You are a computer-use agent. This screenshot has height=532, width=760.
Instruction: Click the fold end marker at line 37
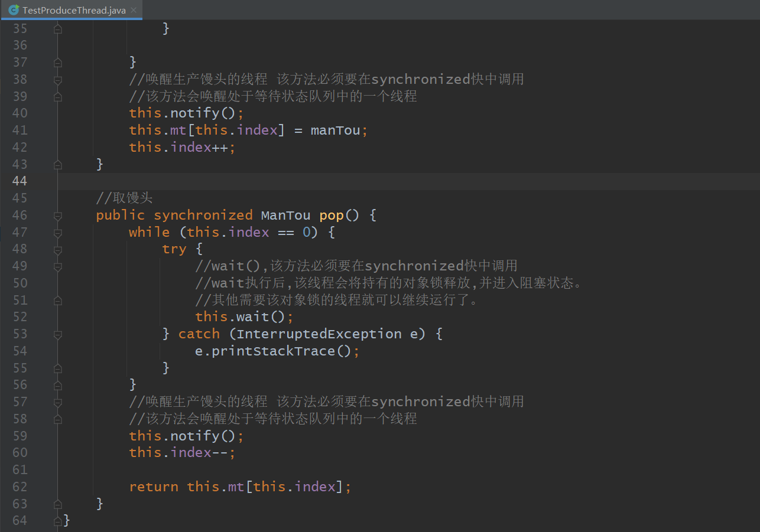[x=57, y=63]
